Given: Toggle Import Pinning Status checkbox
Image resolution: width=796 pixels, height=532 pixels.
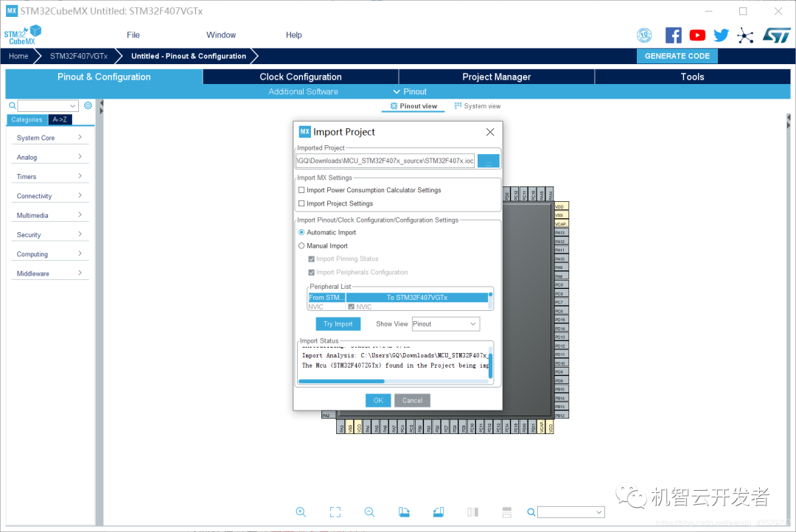Looking at the screenshot, I should coord(312,259).
